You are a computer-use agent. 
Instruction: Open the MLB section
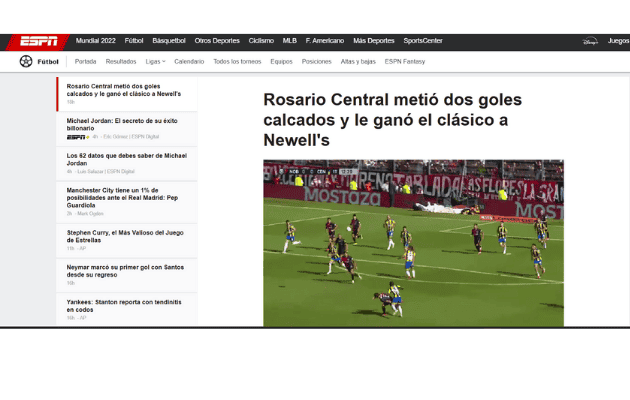(290, 41)
